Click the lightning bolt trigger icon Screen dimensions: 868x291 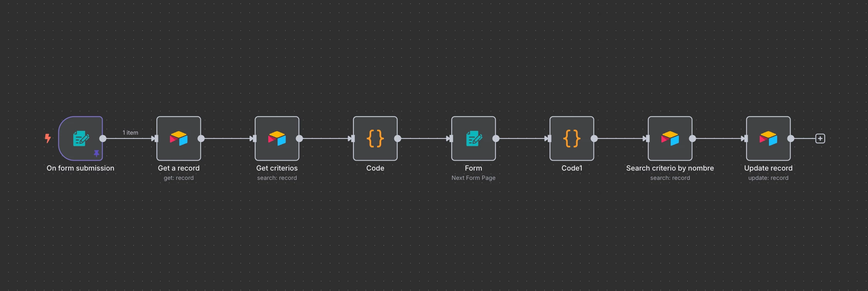pos(48,138)
